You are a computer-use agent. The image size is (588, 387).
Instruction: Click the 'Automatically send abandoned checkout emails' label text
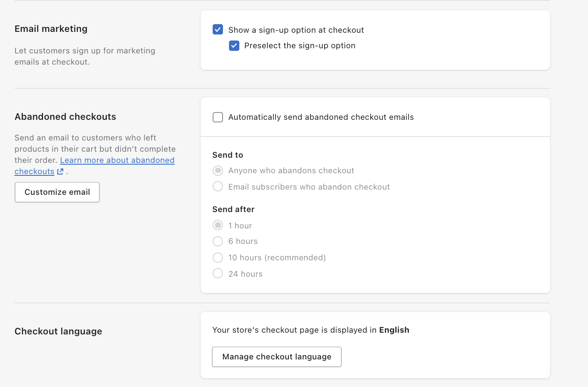coord(321,117)
